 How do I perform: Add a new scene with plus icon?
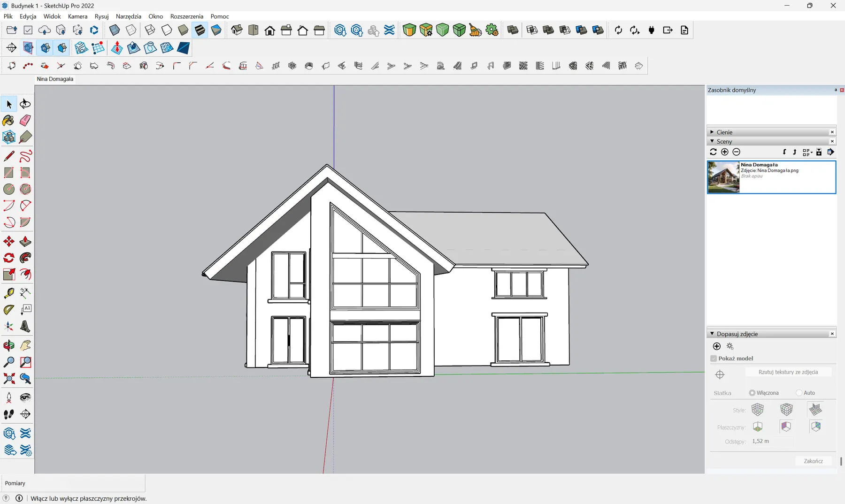[x=725, y=152]
